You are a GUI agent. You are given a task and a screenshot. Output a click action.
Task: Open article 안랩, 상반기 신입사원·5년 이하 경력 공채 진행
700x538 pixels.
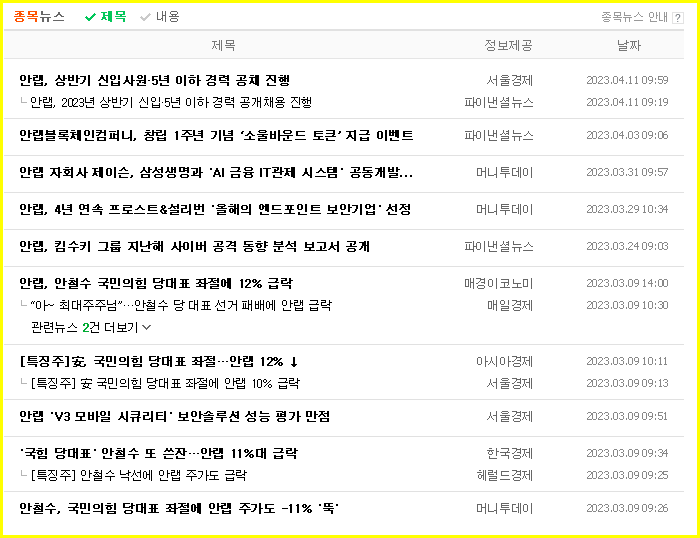154,80
